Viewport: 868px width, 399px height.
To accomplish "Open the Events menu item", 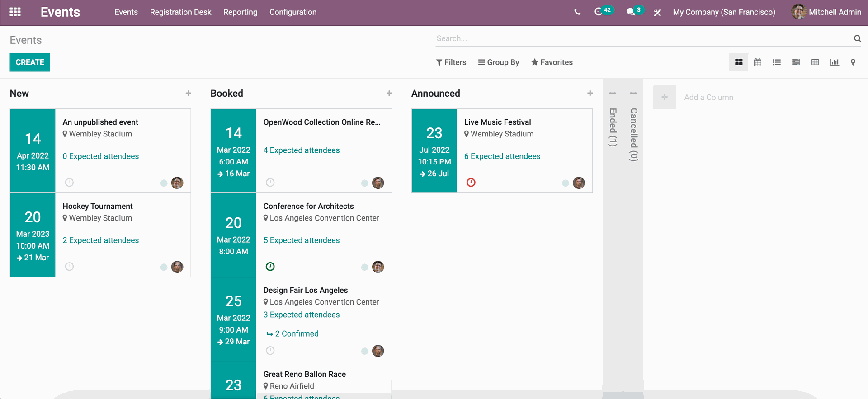I will coord(126,12).
